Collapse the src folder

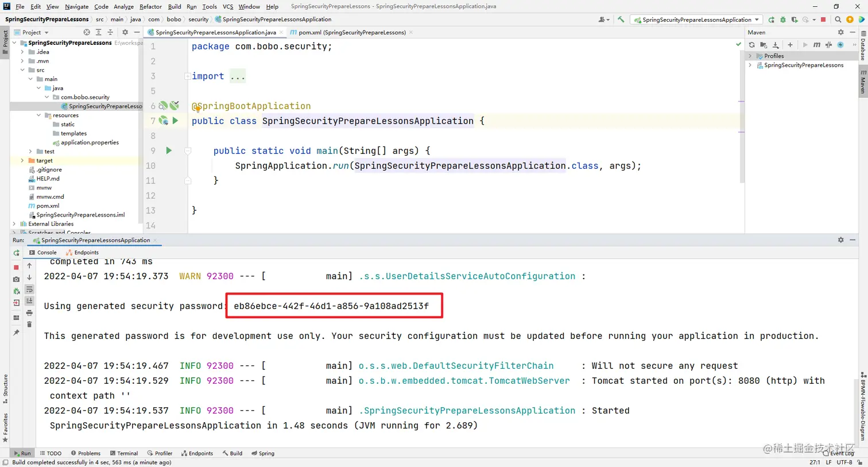click(x=22, y=70)
